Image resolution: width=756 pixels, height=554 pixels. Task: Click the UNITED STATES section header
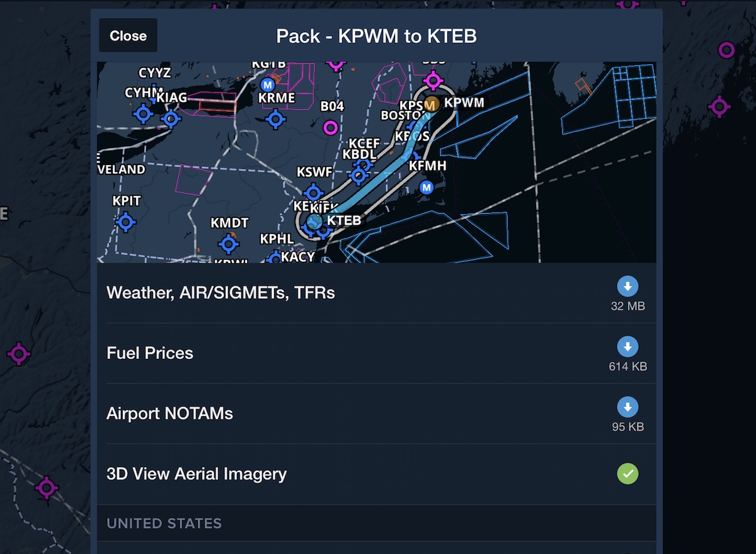tap(164, 524)
